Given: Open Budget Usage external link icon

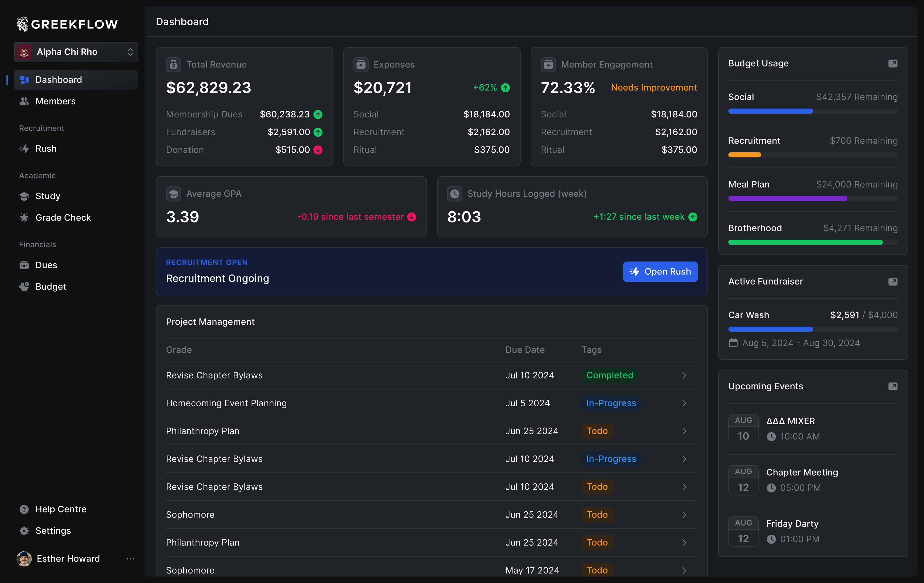Looking at the screenshot, I should [892, 63].
